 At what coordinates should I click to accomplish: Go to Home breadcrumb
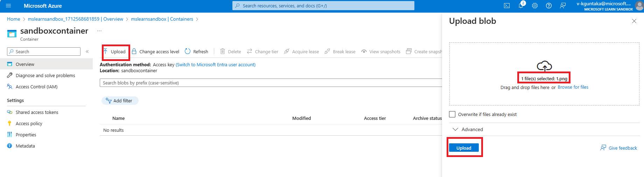tap(14, 19)
